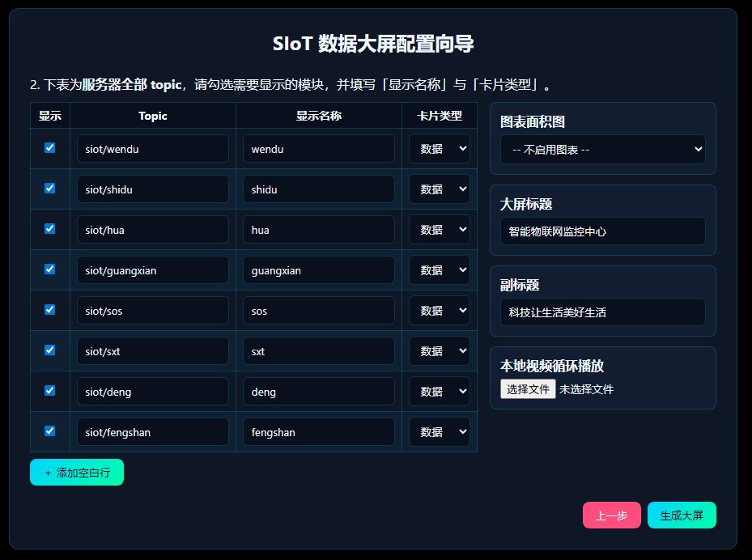Click the topic input containing siot/guangxian

click(x=152, y=269)
